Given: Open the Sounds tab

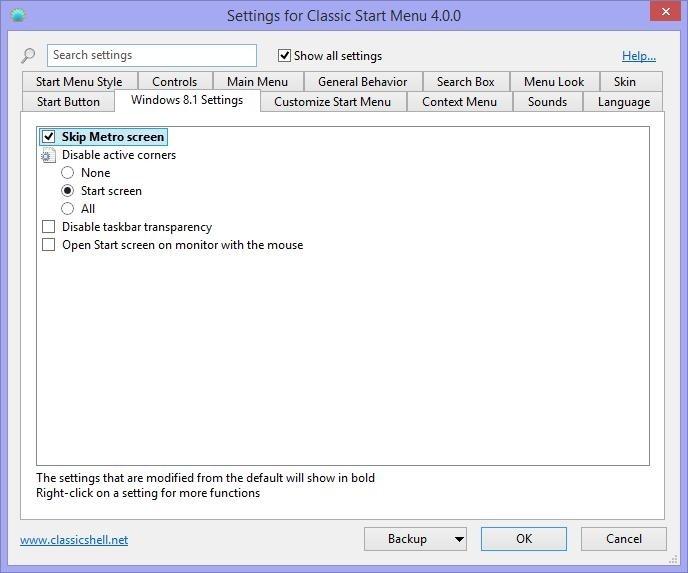Looking at the screenshot, I should coord(548,102).
